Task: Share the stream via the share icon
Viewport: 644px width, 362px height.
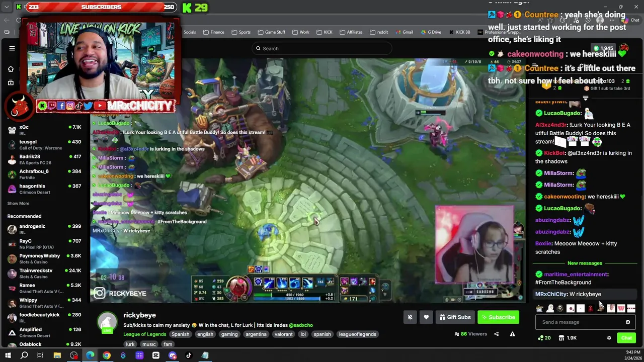Action: [496, 334]
